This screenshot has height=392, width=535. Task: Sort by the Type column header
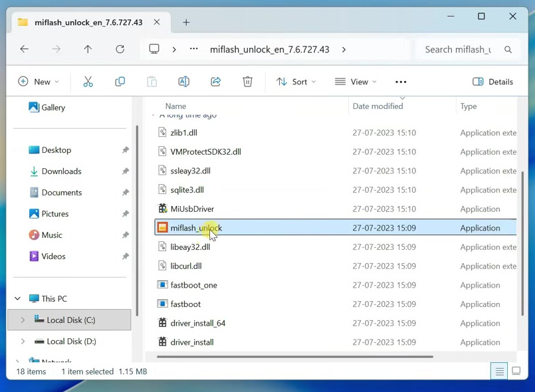coord(468,106)
